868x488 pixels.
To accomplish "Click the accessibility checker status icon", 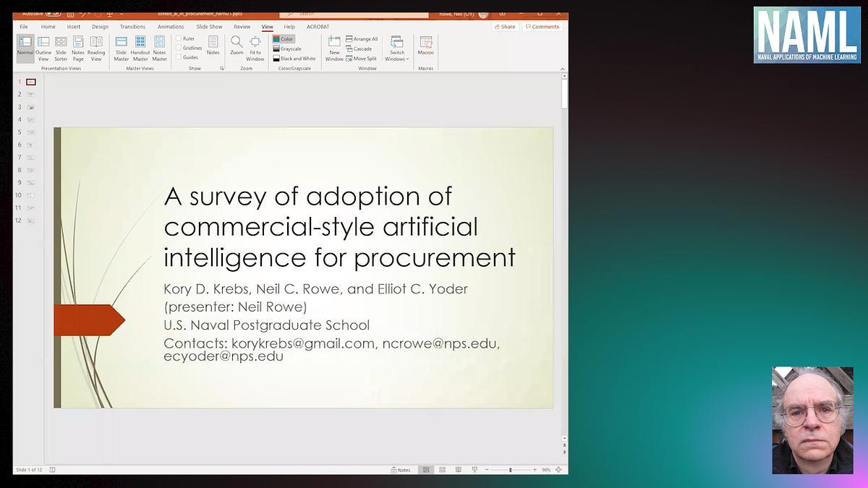I will 52,470.
